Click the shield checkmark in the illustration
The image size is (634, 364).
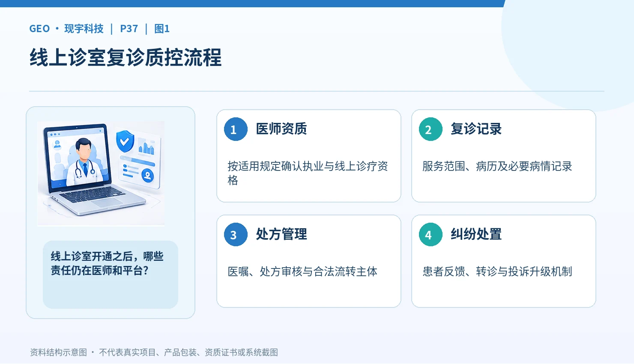(x=125, y=141)
